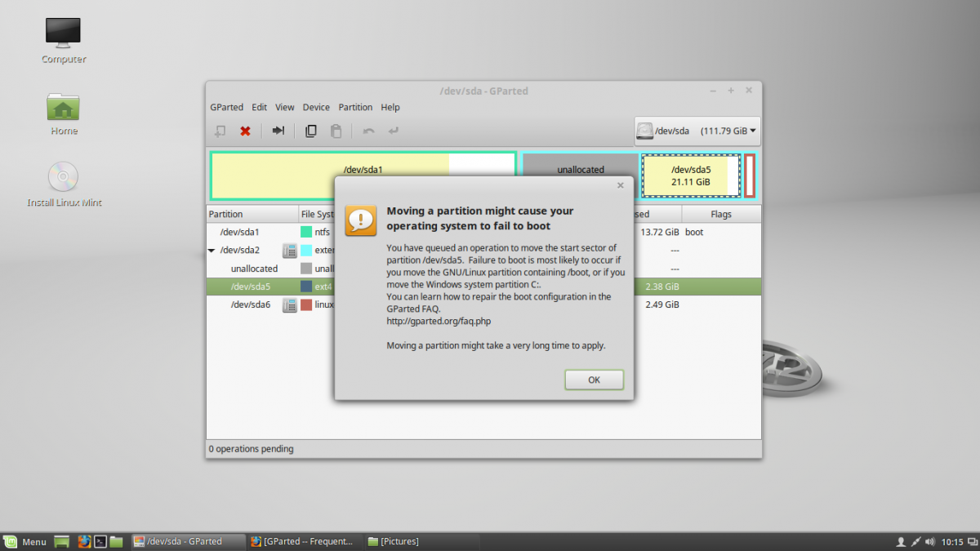Minimize the GParted window

point(713,91)
